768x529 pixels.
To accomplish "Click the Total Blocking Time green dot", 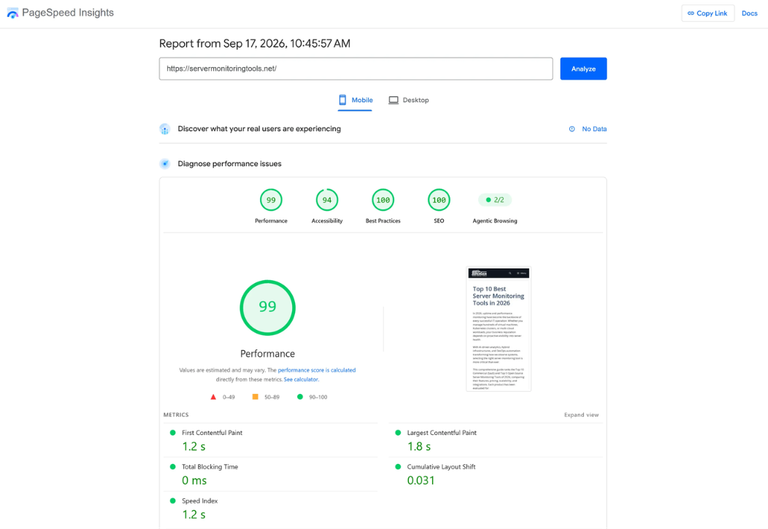I will (172, 467).
